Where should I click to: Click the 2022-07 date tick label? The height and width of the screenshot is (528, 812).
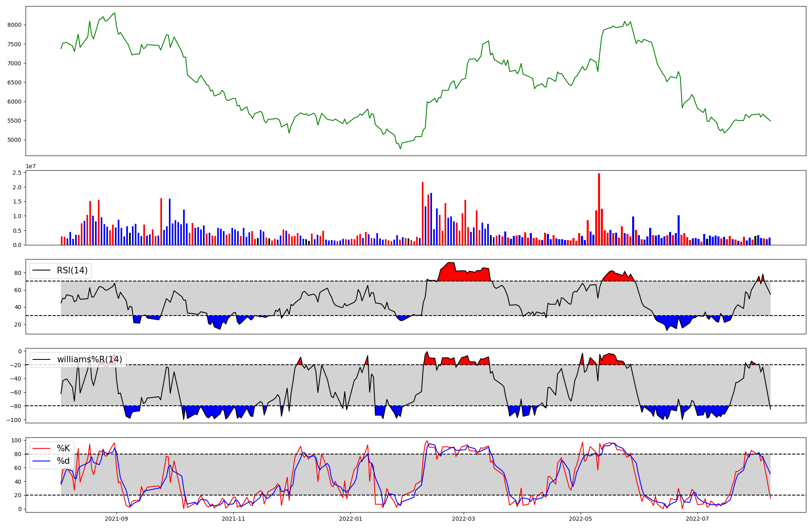click(697, 519)
